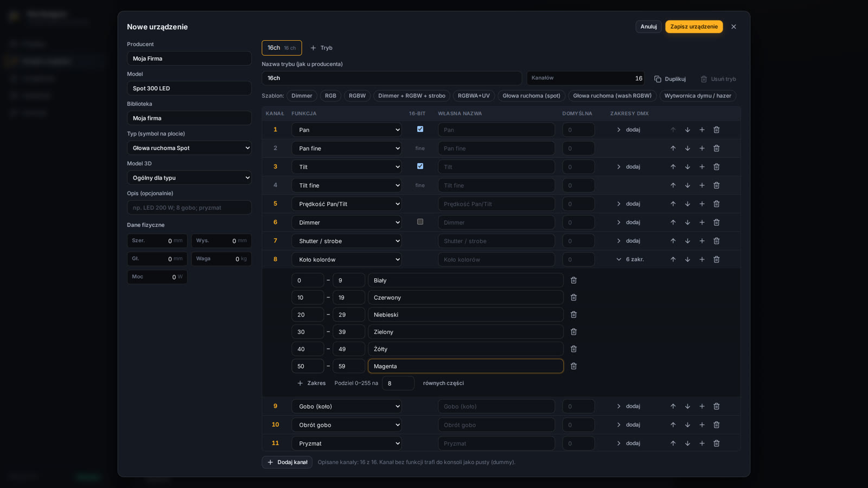Move channel 5 Prędkość Pan/Tilt down
The image size is (868, 488).
click(687, 204)
